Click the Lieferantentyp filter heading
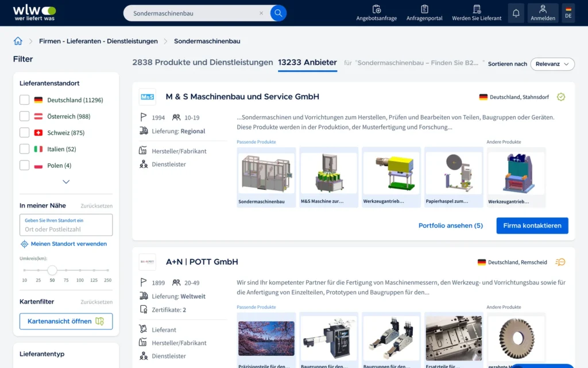The width and height of the screenshot is (588, 368). click(42, 354)
